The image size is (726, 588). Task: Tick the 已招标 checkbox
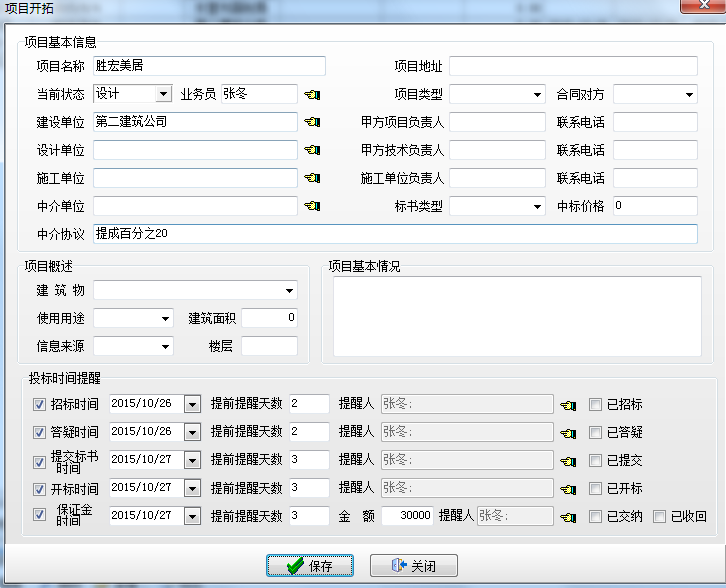596,405
